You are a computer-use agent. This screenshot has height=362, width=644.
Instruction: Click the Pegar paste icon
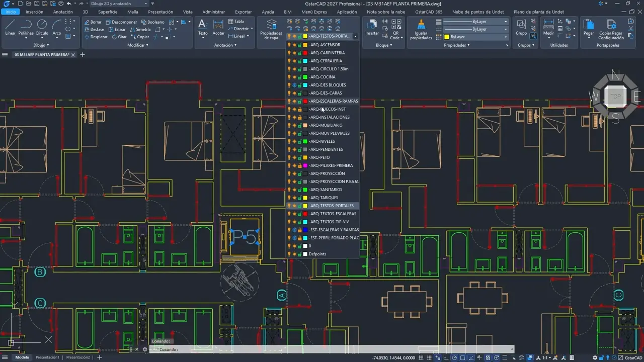(x=589, y=27)
